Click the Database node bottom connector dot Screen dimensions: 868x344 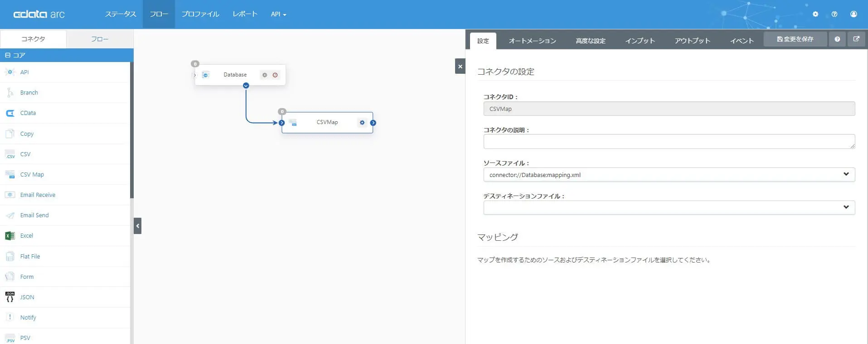[246, 86]
